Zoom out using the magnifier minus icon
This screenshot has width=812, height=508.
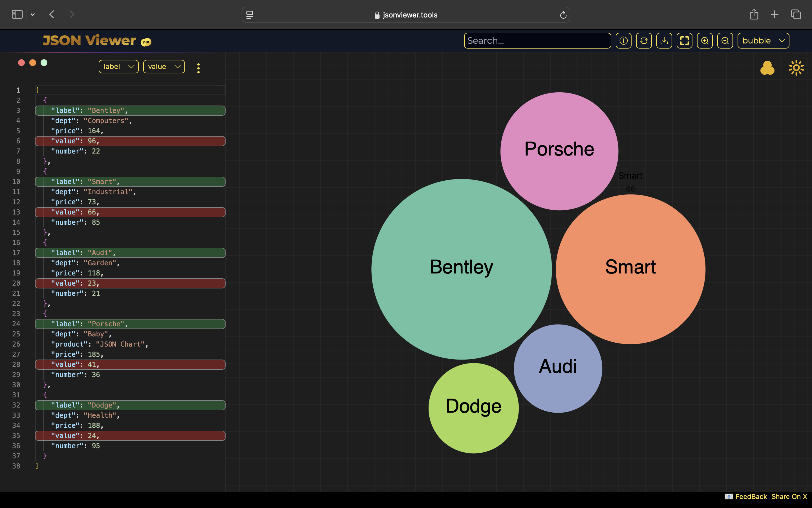tap(725, 41)
